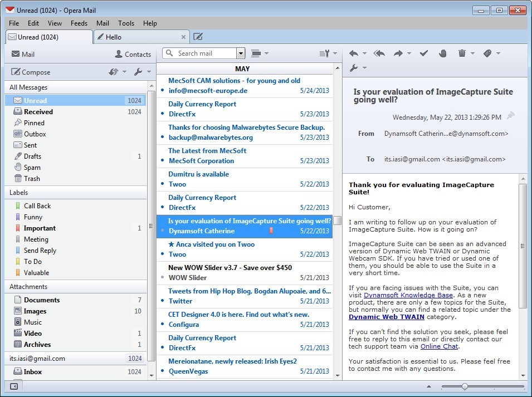Toggle unread dot on info@mecsoft-europe.de message

pyautogui.click(x=162, y=90)
